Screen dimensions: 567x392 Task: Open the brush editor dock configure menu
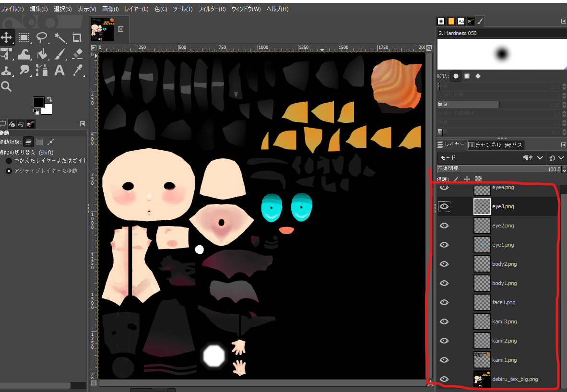click(x=563, y=21)
